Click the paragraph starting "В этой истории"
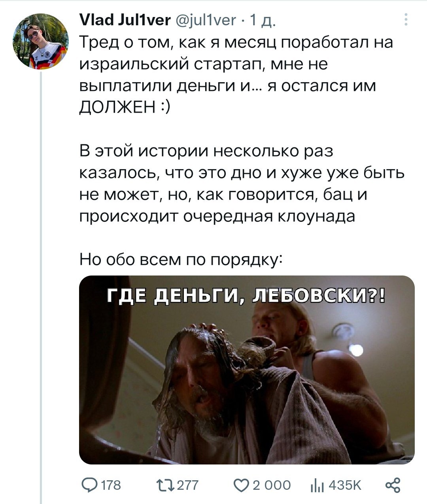Image resolution: width=427 pixels, height=504 pixels. [x=242, y=184]
